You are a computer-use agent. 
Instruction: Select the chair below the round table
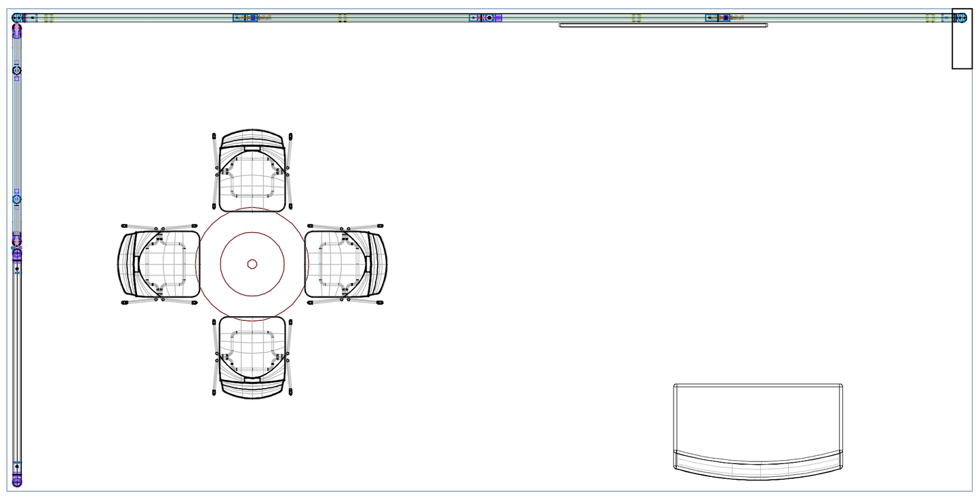[x=252, y=355]
